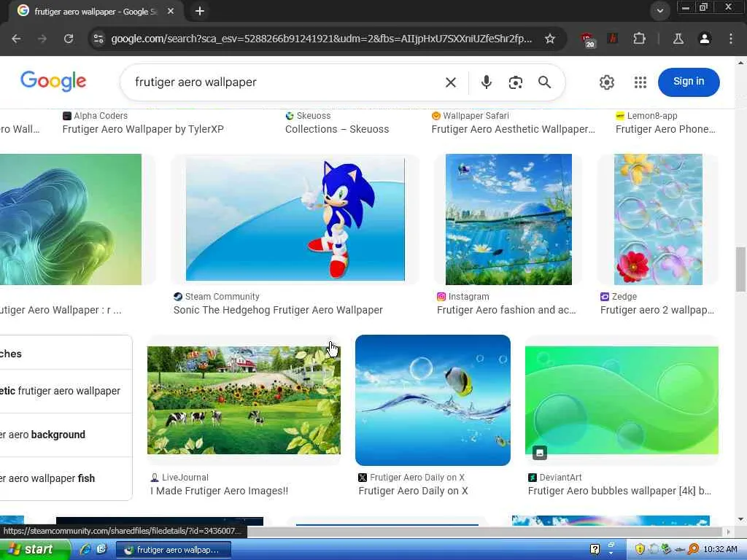Open the Chrome profile avatar icon
747x560 pixels.
click(x=705, y=39)
